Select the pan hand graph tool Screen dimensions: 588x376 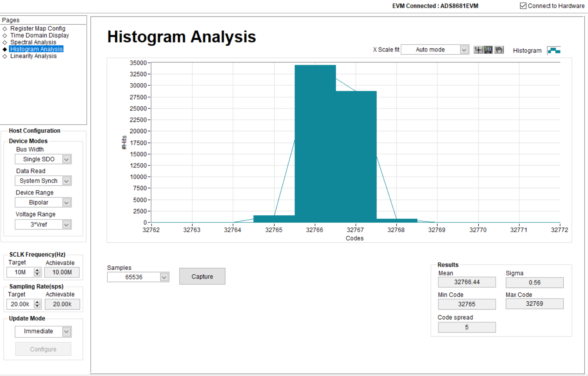click(499, 50)
